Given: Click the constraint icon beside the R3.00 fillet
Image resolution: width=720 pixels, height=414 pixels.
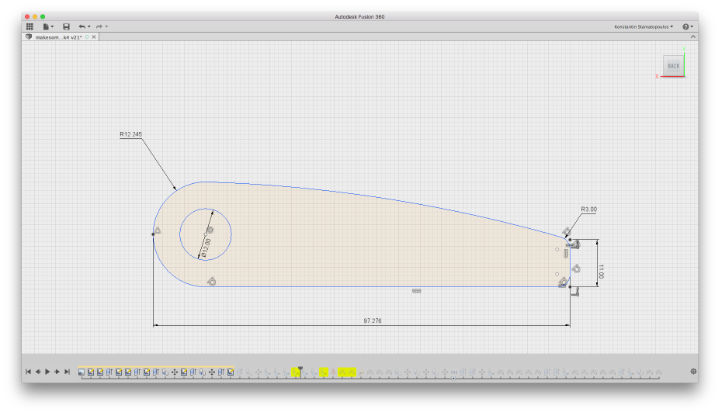Looking at the screenshot, I should click(567, 231).
